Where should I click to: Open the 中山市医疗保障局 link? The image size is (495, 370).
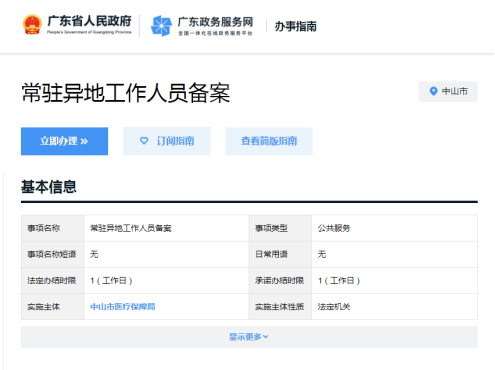click(123, 307)
